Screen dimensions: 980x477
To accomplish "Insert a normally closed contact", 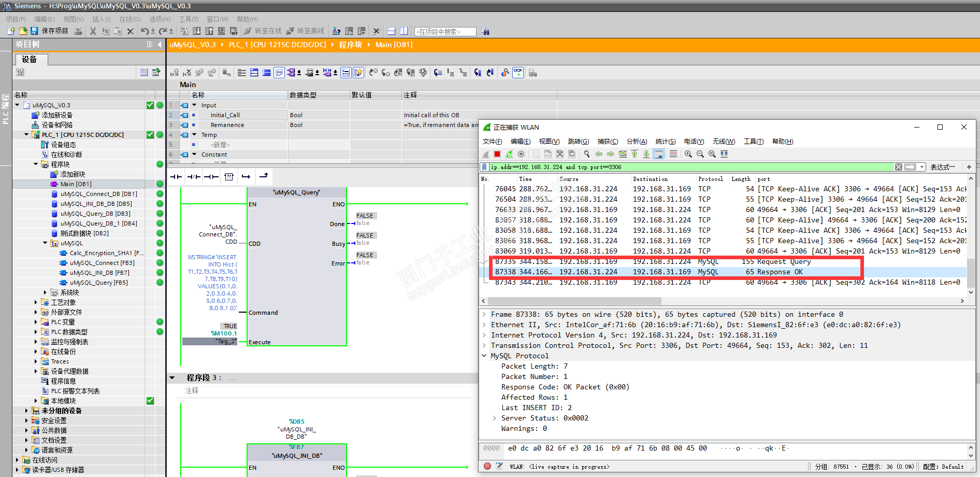I will point(194,177).
